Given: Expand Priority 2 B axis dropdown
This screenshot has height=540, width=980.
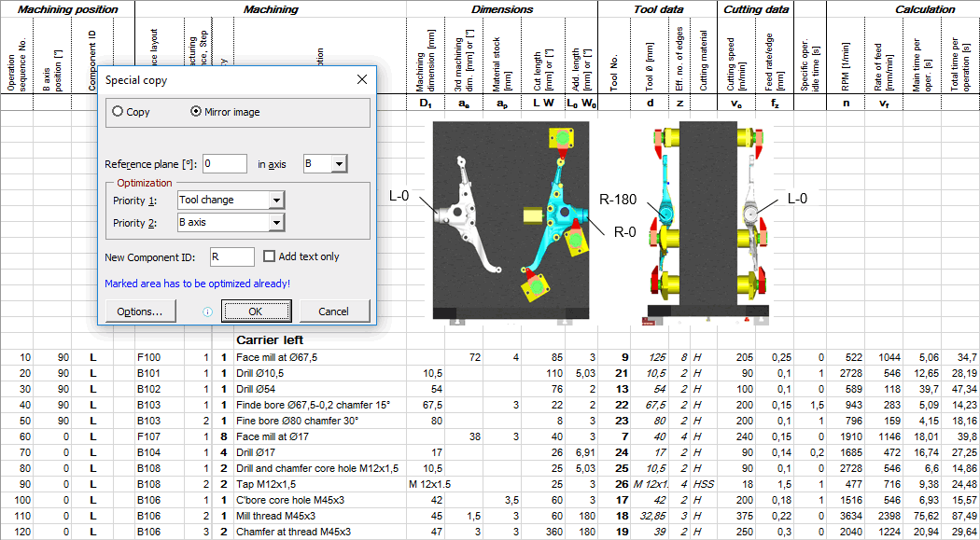Looking at the screenshot, I should click(x=275, y=223).
